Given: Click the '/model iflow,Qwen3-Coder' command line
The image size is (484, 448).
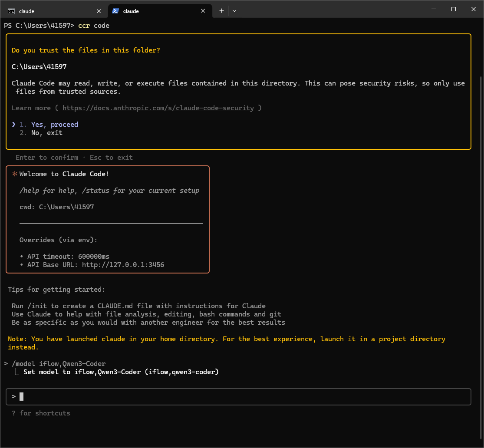Looking at the screenshot, I should point(59,364).
